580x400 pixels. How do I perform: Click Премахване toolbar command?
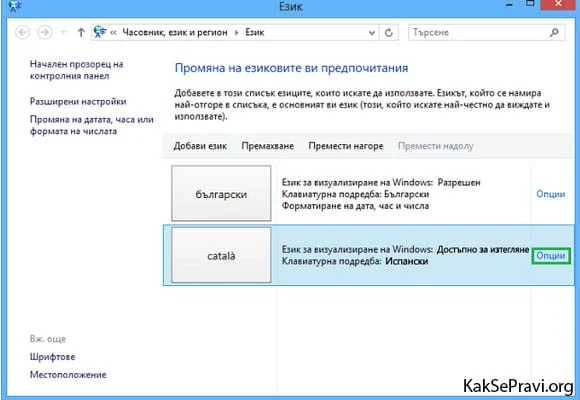[x=267, y=146]
